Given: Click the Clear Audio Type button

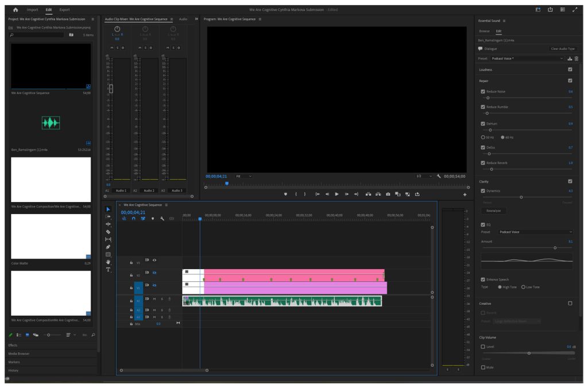Looking at the screenshot, I should click(563, 49).
